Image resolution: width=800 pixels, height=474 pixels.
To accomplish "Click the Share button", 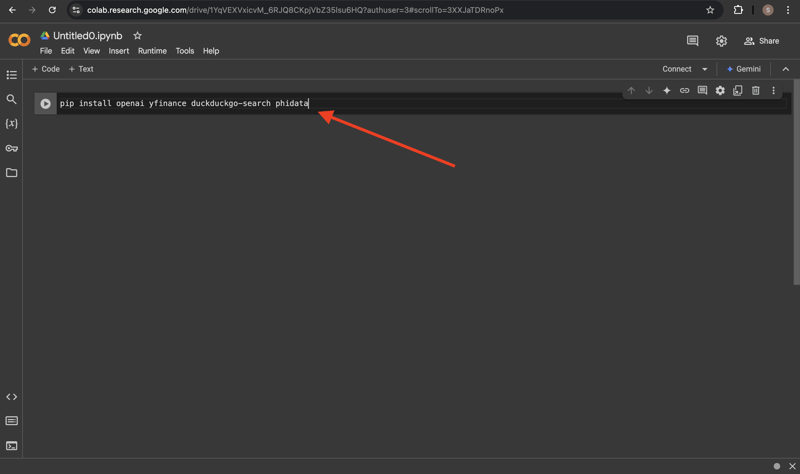I will click(x=761, y=41).
